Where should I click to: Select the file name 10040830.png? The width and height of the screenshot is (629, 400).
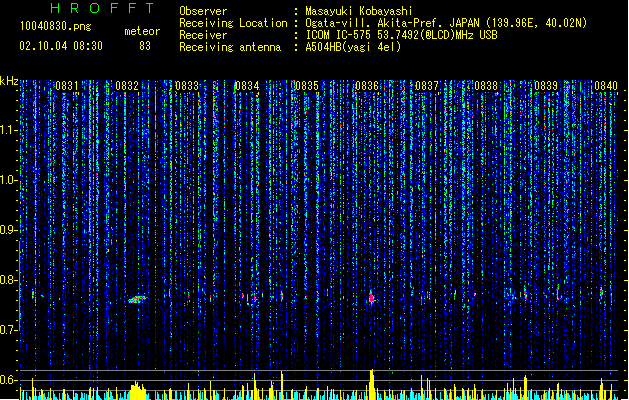coord(56,26)
